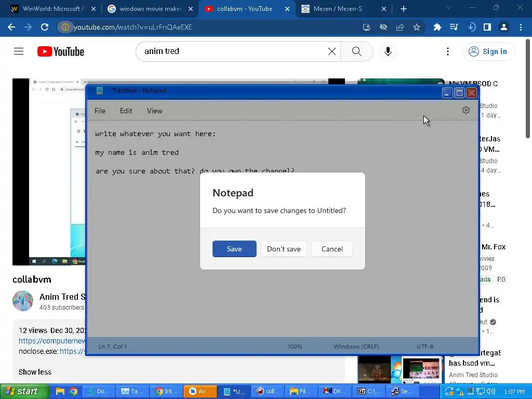Open the YouTube hamburger guide menu
Viewport: 532px width, 399px height.
click(x=19, y=51)
